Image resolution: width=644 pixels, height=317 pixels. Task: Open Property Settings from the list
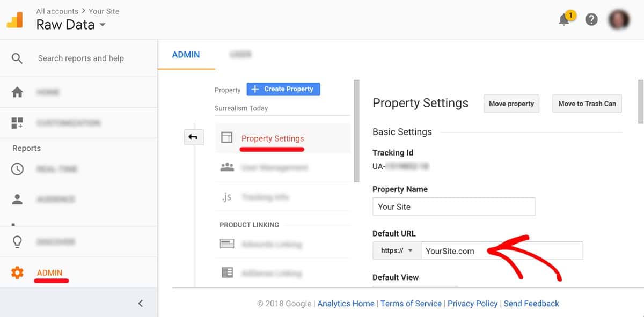(274, 138)
